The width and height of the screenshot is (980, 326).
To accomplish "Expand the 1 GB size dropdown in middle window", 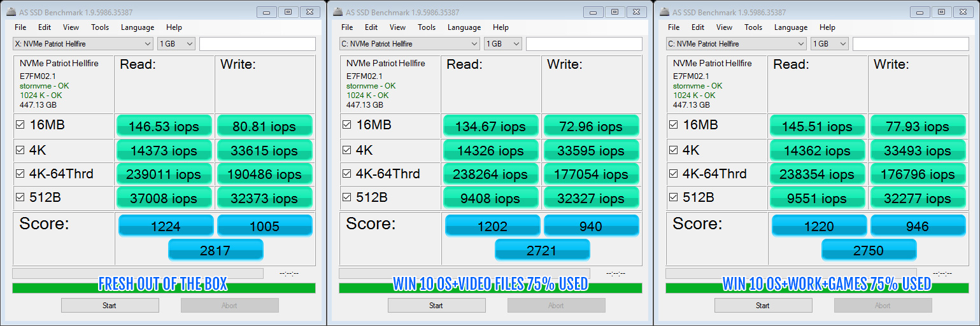I will (x=503, y=44).
